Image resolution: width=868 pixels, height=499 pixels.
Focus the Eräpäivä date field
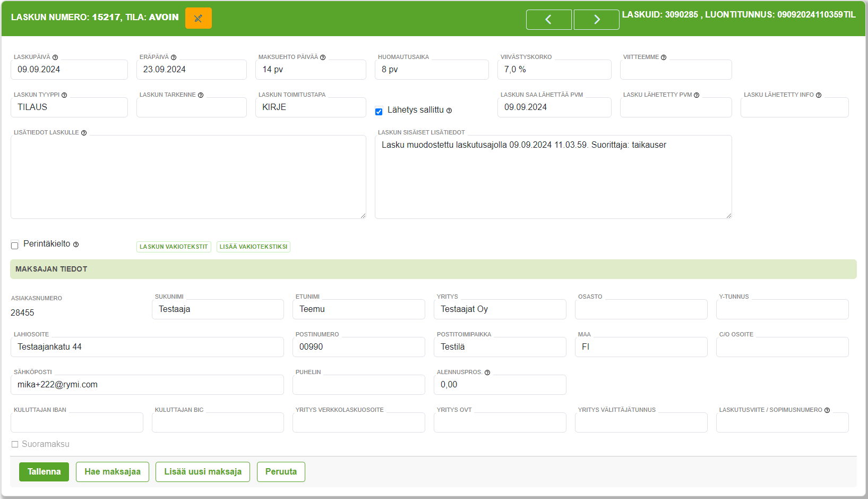coord(192,70)
